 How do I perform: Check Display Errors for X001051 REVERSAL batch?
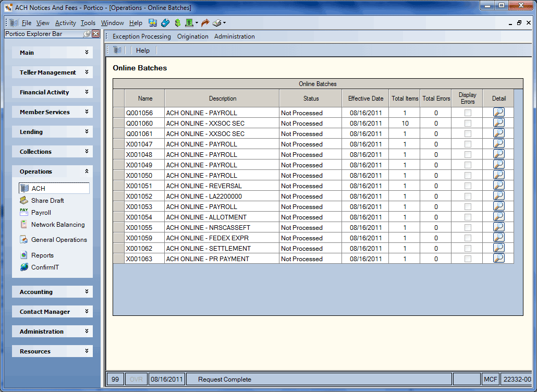468,186
